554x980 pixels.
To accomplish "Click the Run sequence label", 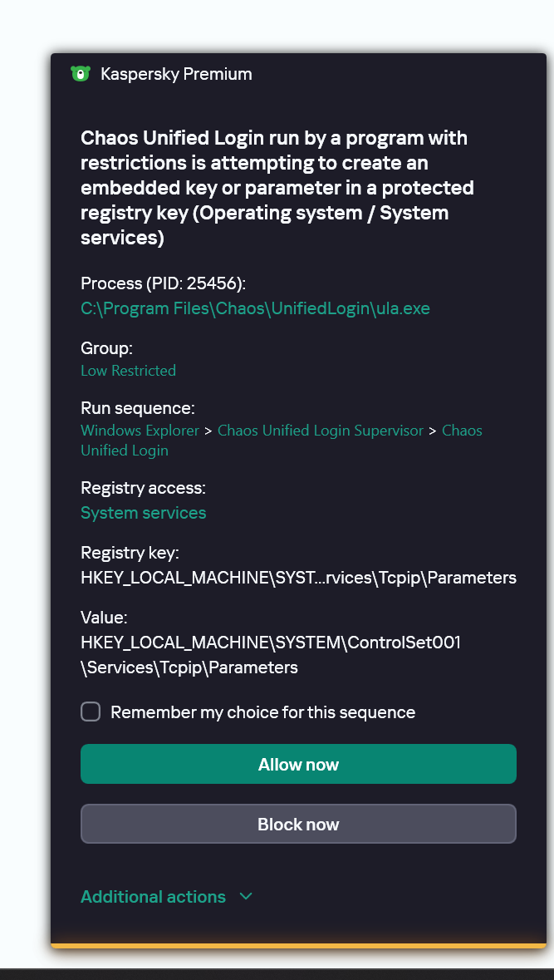I will pos(137,408).
